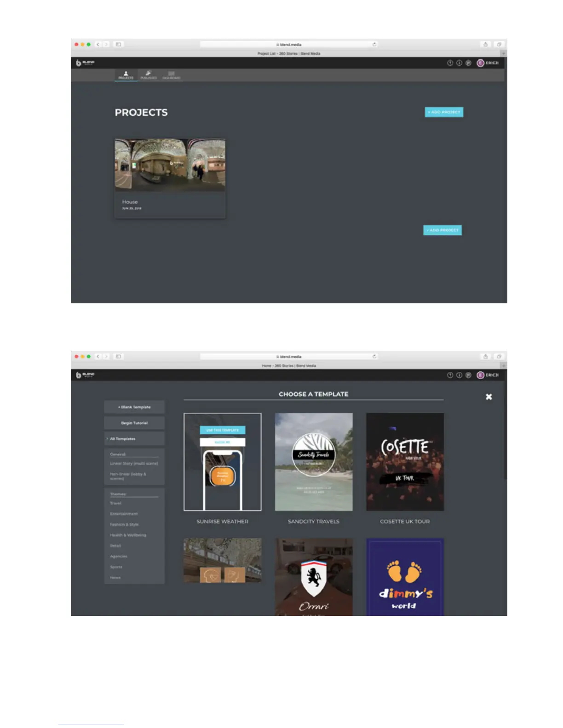The width and height of the screenshot is (563, 728).
Task: Click Add Project button beside PROJECTS heading
Action: (444, 112)
